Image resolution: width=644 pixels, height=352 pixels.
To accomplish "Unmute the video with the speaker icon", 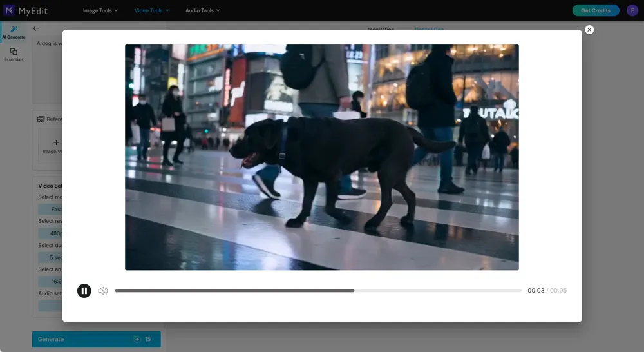I will (103, 291).
